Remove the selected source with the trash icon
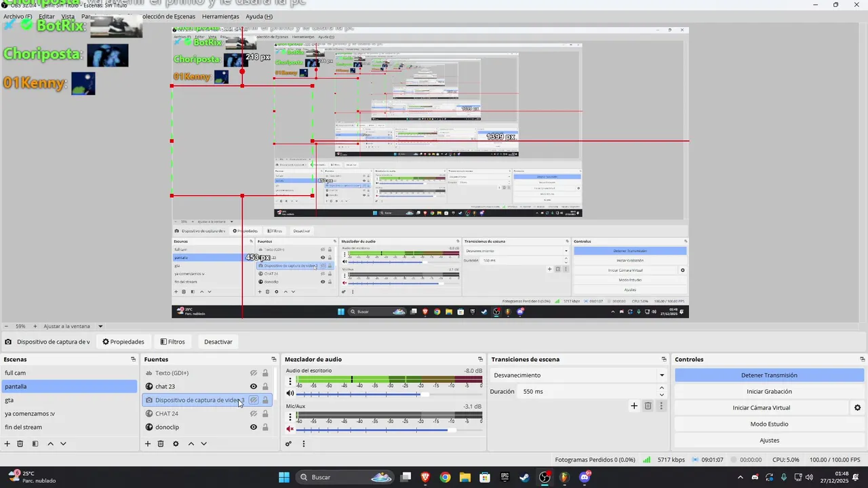This screenshot has height=488, width=868. [x=161, y=444]
